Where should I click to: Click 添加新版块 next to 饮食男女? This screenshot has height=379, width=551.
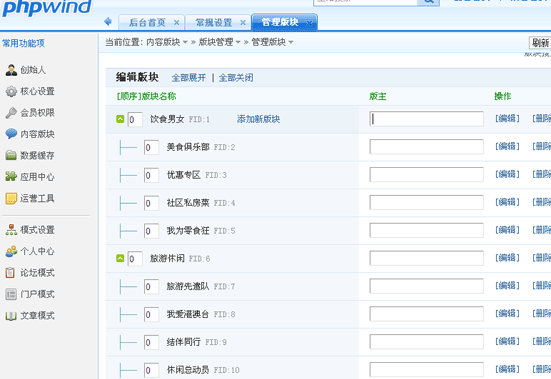pyautogui.click(x=258, y=119)
